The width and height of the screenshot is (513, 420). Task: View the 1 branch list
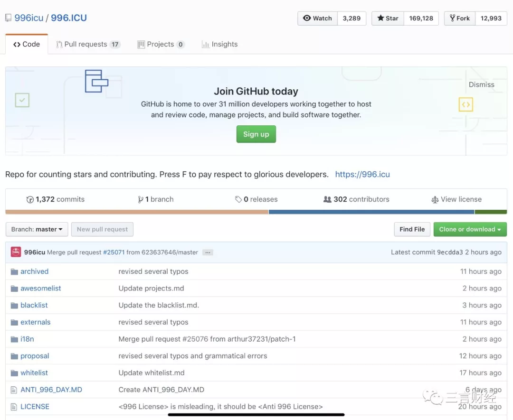[x=156, y=199]
